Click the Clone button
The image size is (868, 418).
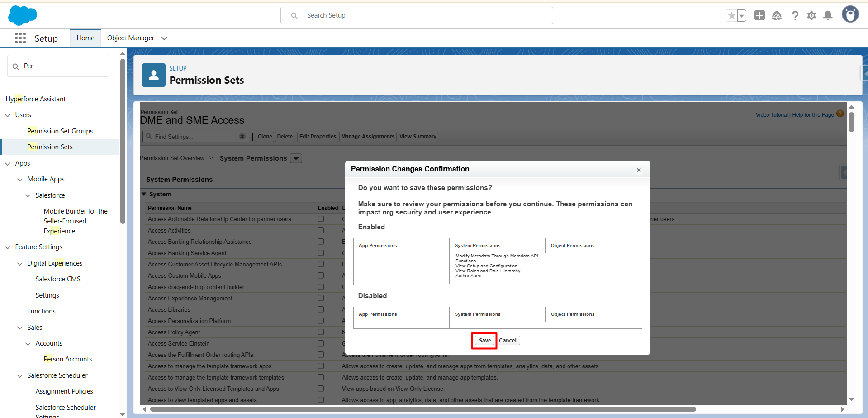(x=265, y=137)
